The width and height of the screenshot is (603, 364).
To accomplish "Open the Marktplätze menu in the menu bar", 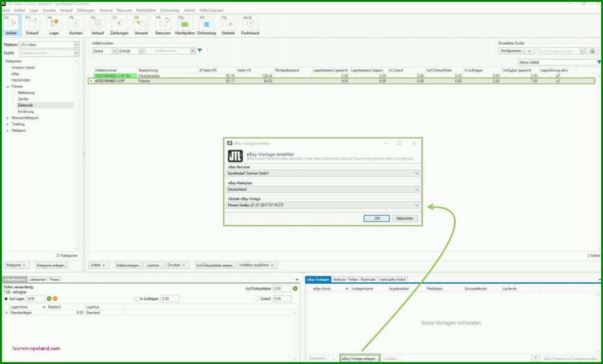I will coord(146,11).
